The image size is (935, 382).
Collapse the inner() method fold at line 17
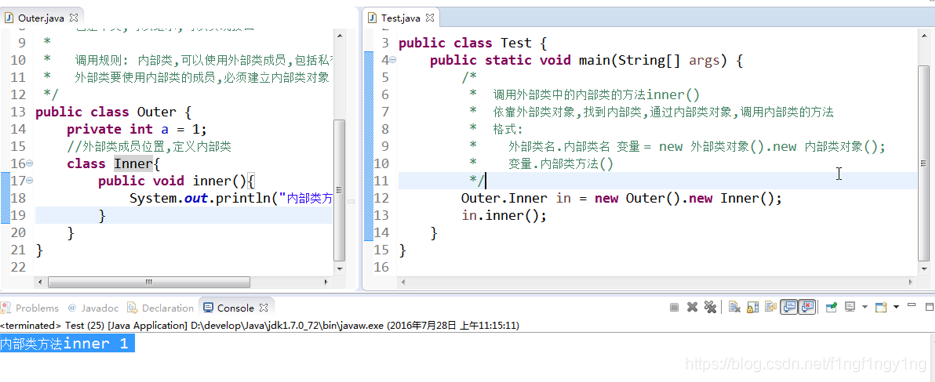[x=30, y=181]
